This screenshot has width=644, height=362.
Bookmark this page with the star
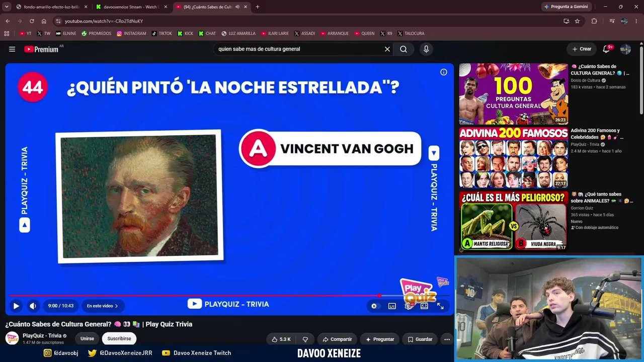(577, 21)
